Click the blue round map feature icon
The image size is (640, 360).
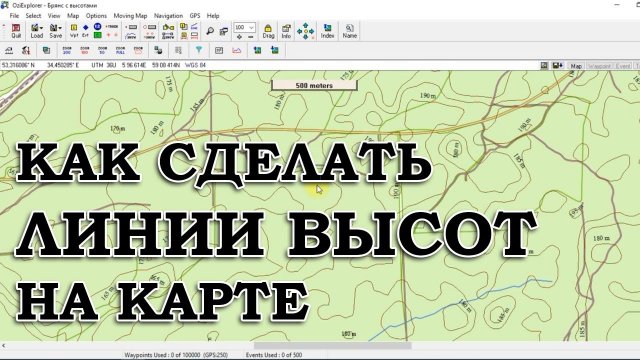tap(98, 27)
